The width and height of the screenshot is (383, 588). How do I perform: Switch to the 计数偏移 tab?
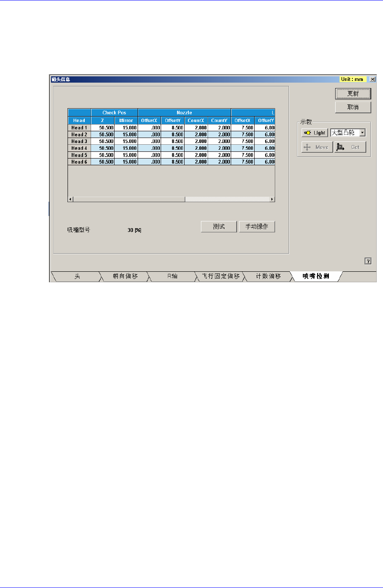[x=268, y=276]
